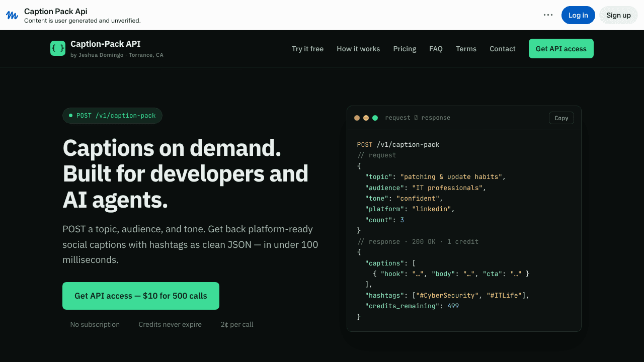
Task: Open the FAQ nav link
Action: [436, 49]
